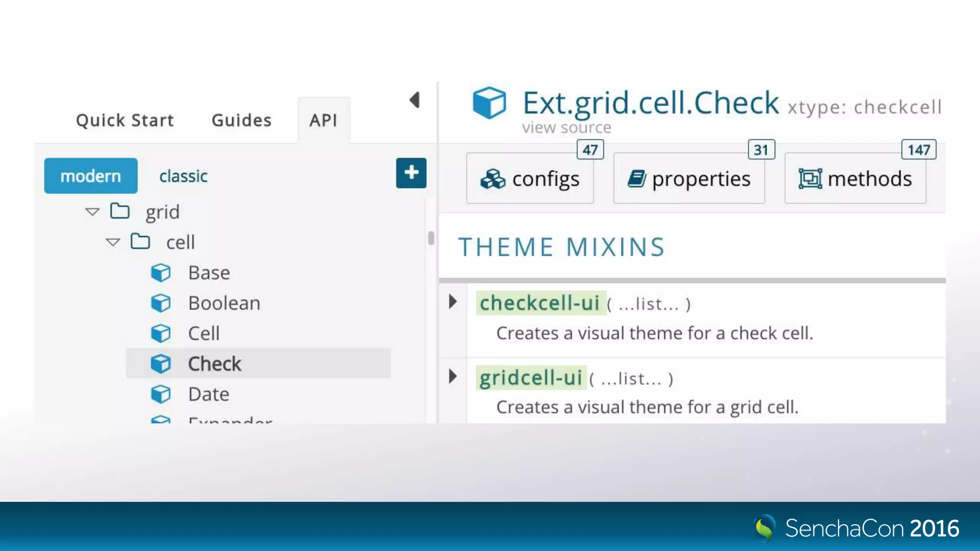Expand the gridcell-ui mixin details
The image size is (980, 551).
pos(453,376)
